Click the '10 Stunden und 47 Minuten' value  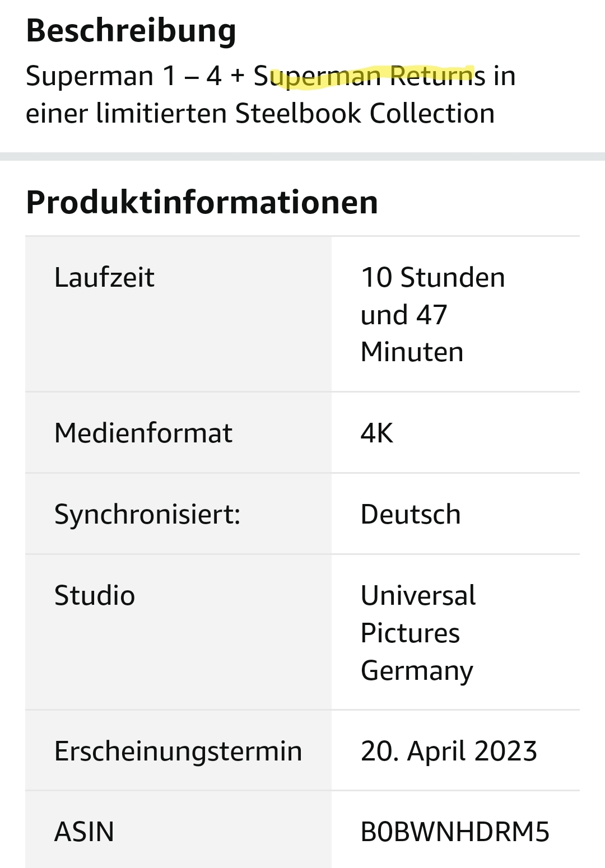(432, 315)
